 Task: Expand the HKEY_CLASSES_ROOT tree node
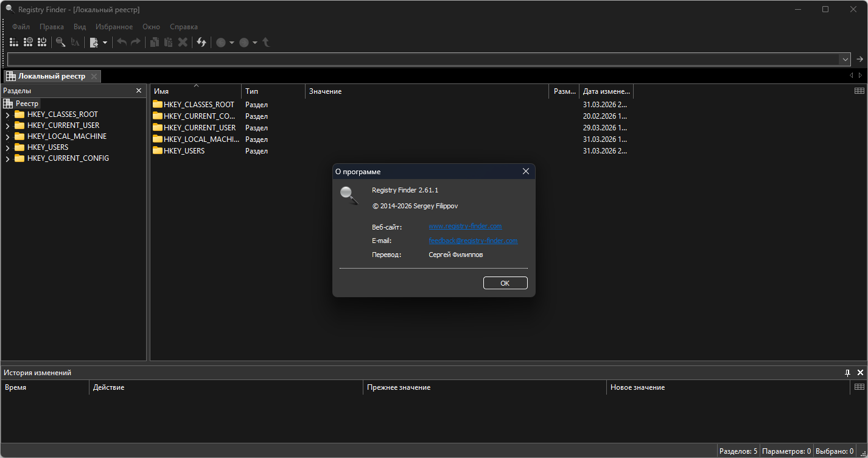coord(7,114)
